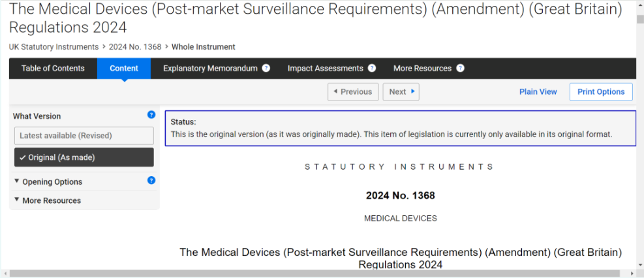The width and height of the screenshot is (644, 278).
Task: Click help icon beside Explanatory Memorandum
Action: click(x=266, y=69)
